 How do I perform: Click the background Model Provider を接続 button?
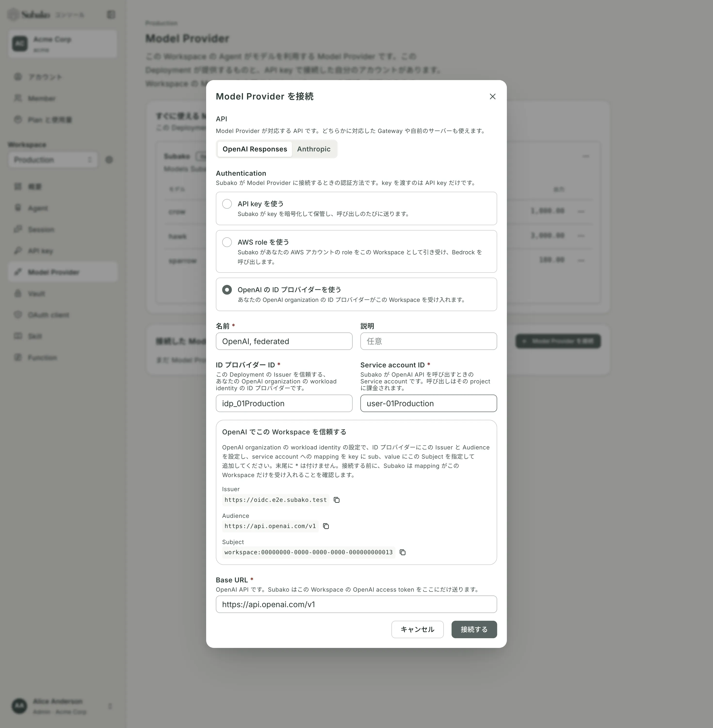[x=558, y=341]
